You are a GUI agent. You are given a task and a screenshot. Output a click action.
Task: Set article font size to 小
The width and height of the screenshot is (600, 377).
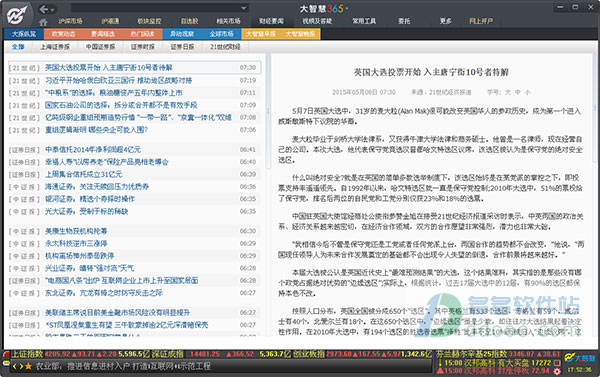pos(527,92)
